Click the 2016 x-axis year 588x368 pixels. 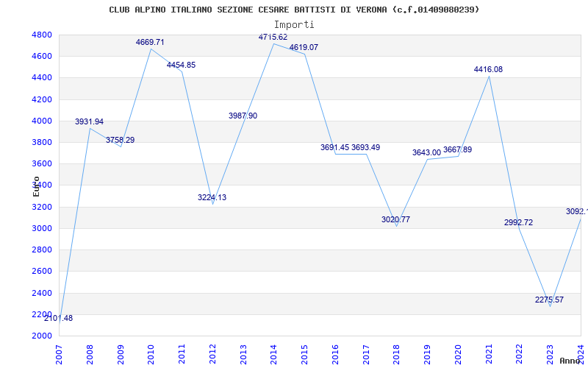tap(335, 355)
